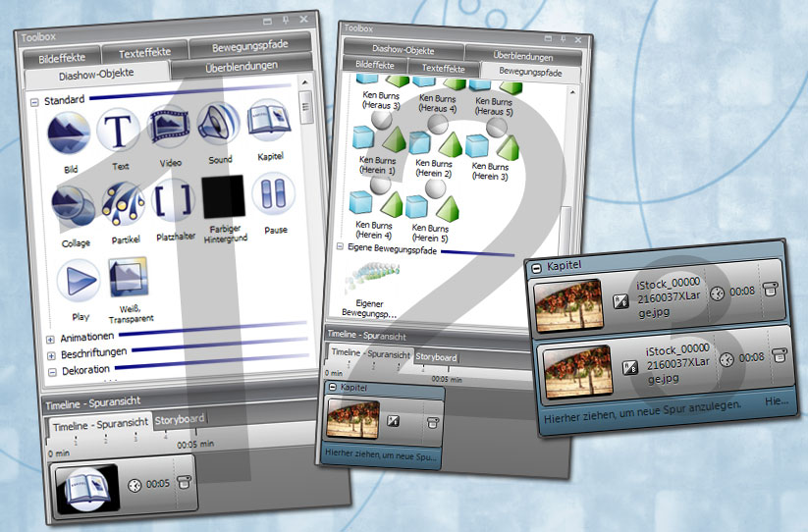The image size is (808, 532).
Task: Select the Video object icon
Action: point(168,127)
